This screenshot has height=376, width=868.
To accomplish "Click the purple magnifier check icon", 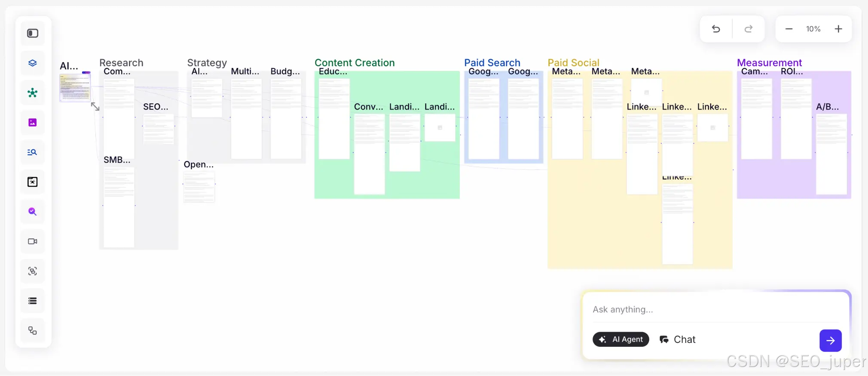I will [33, 212].
